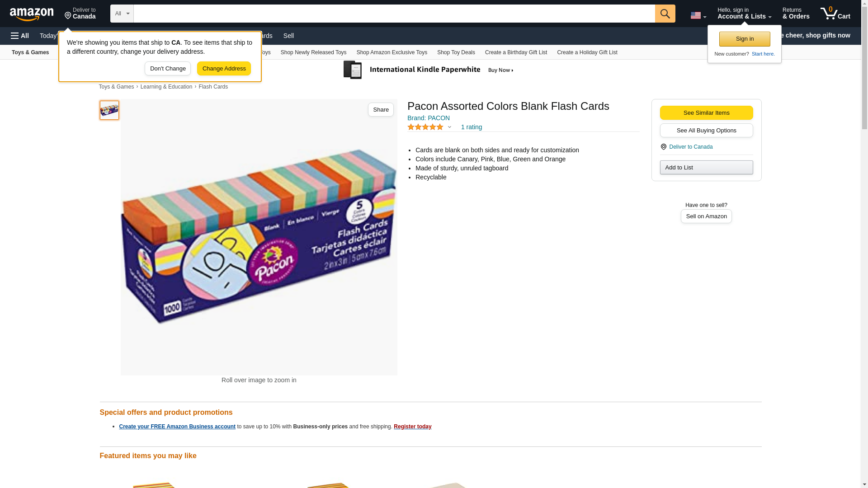Expand Account & Lists menu
This screenshot has width=868, height=488.
click(x=744, y=14)
